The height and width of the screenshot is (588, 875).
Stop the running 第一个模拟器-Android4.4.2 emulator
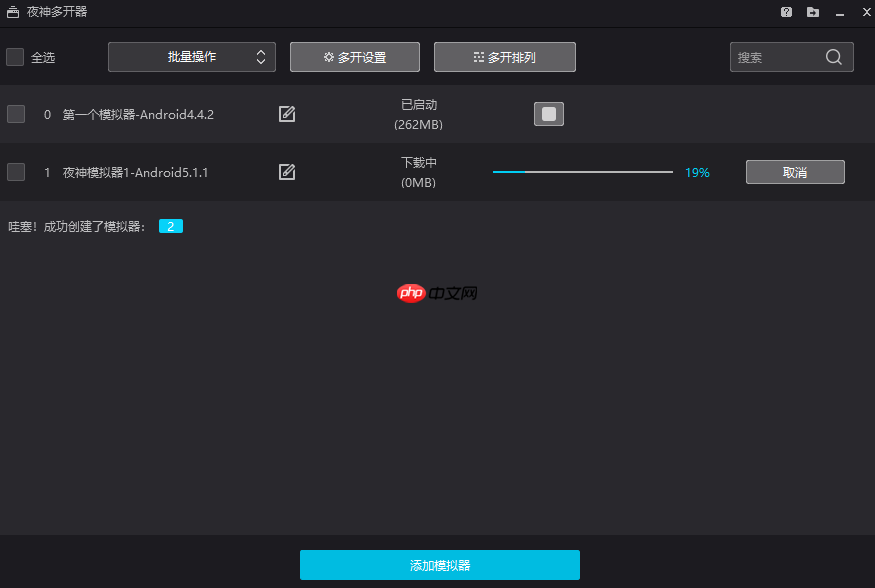click(548, 113)
